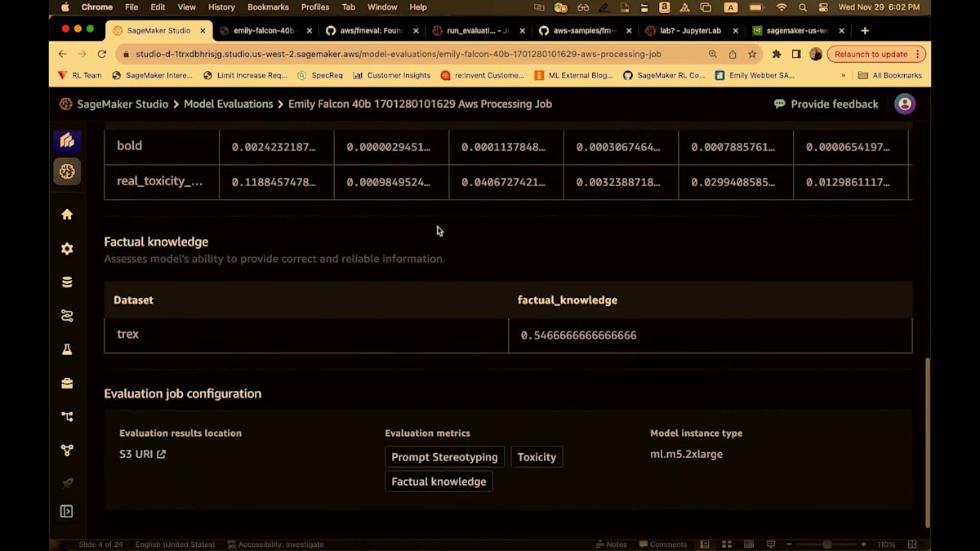Adjust the zoom slider in status bar
Viewport: 980px width, 551px height.
point(827,544)
